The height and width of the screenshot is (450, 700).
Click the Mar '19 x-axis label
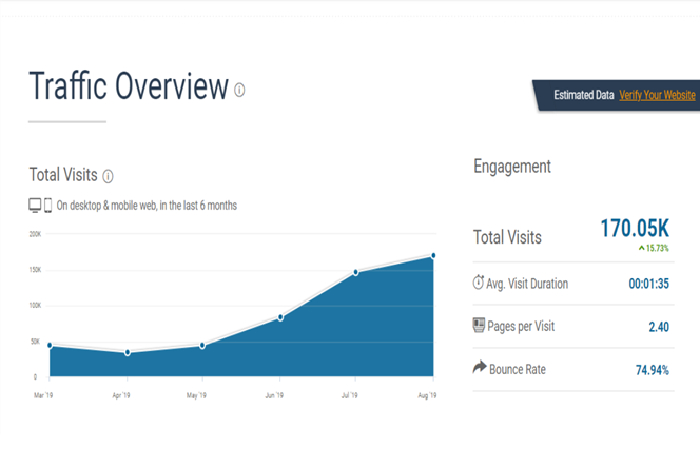tap(43, 395)
